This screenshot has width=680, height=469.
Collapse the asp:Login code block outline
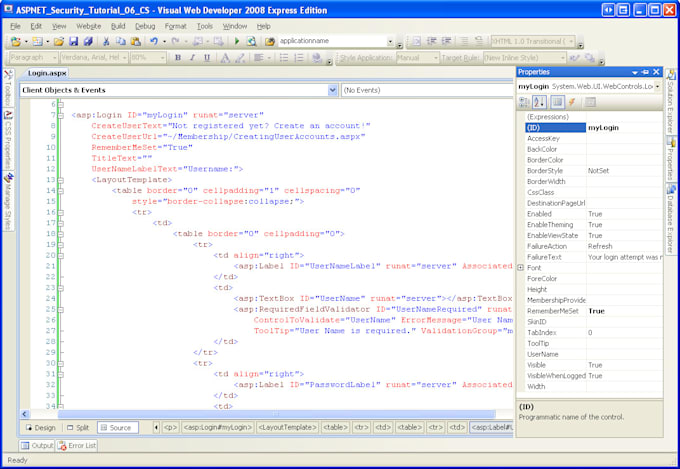click(x=60, y=115)
